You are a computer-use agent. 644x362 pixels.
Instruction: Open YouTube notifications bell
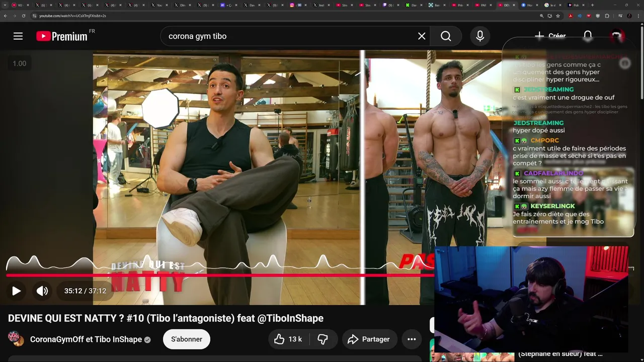[588, 36]
